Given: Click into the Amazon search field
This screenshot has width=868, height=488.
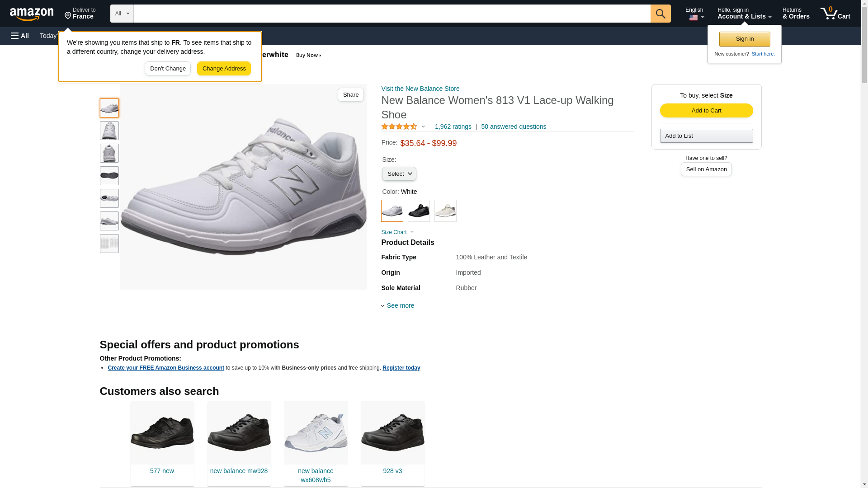Looking at the screenshot, I should click(x=392, y=14).
